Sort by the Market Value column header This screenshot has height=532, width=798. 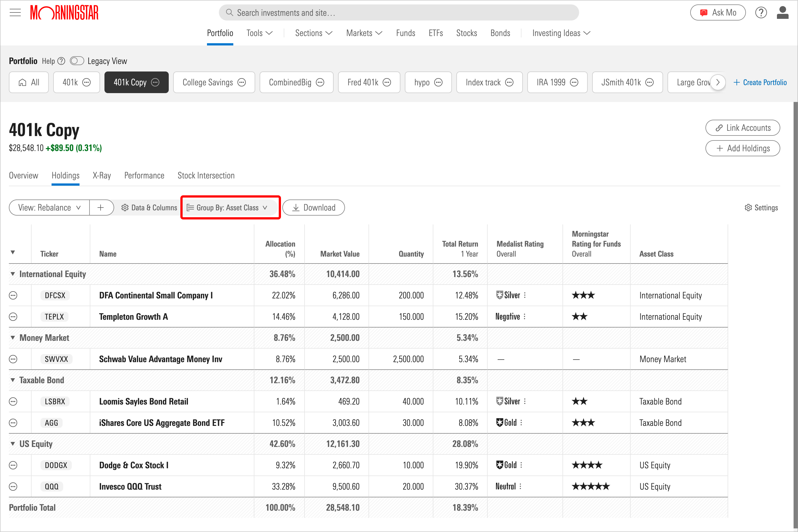coord(340,254)
